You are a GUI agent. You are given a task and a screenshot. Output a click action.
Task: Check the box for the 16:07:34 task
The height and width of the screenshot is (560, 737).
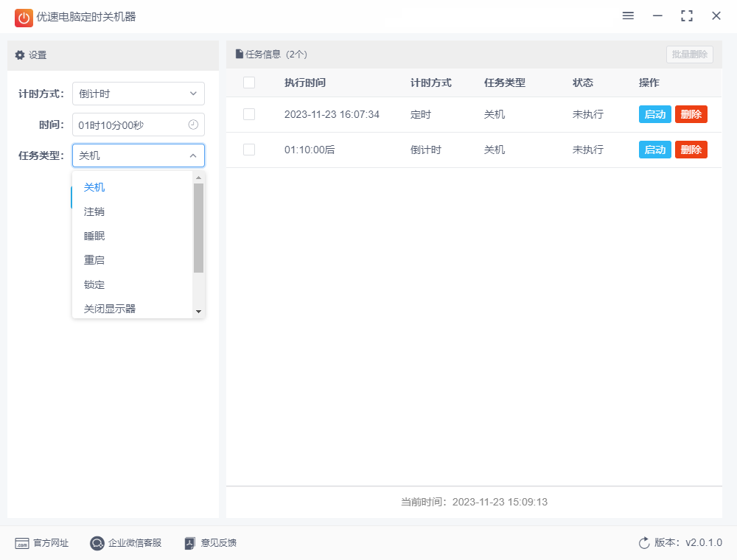[x=248, y=114]
